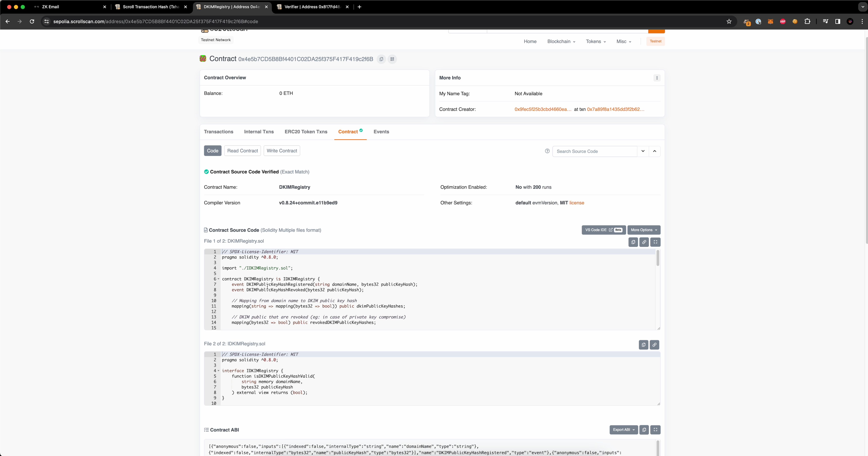The width and height of the screenshot is (868, 456).
Task: Expand the Blockchain nav dropdown
Action: [x=561, y=41]
